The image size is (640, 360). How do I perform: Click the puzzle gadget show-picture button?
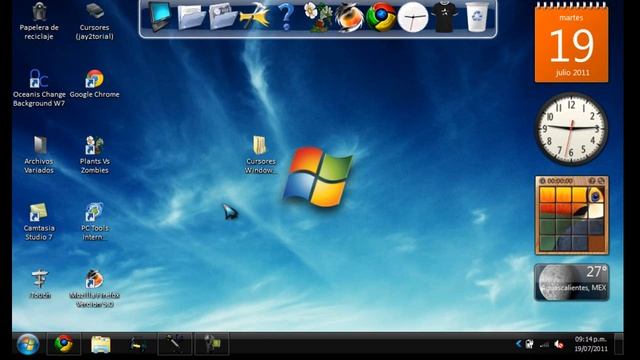point(592,181)
